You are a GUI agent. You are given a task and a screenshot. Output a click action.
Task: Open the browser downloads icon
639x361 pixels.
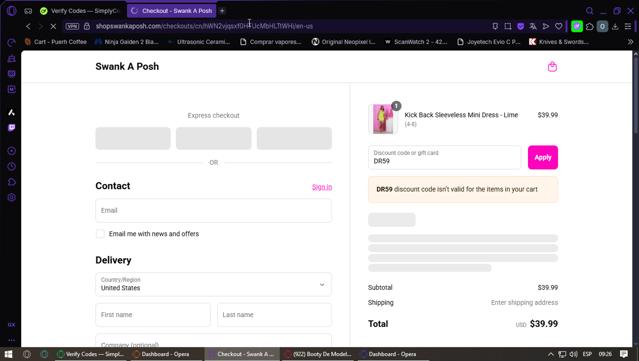pyautogui.click(x=615, y=26)
